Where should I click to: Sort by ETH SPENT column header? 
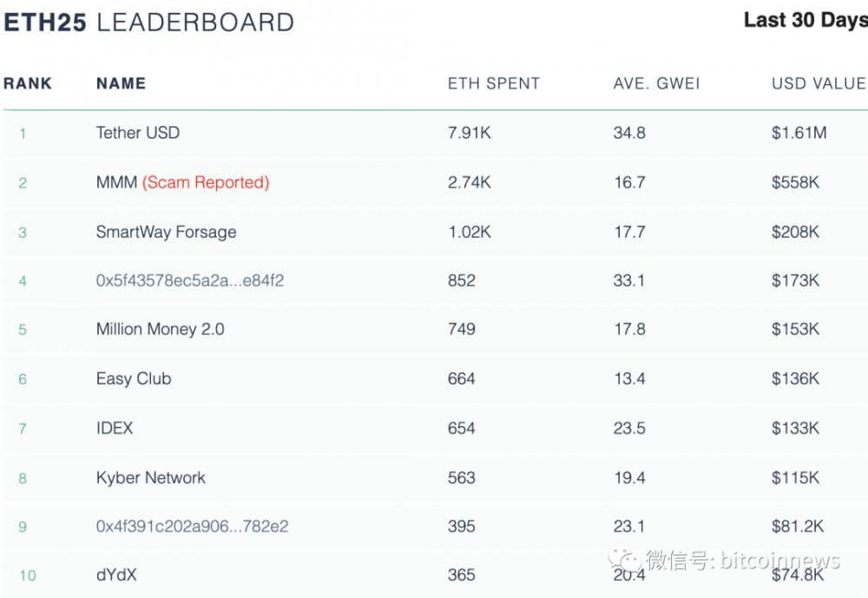494,83
